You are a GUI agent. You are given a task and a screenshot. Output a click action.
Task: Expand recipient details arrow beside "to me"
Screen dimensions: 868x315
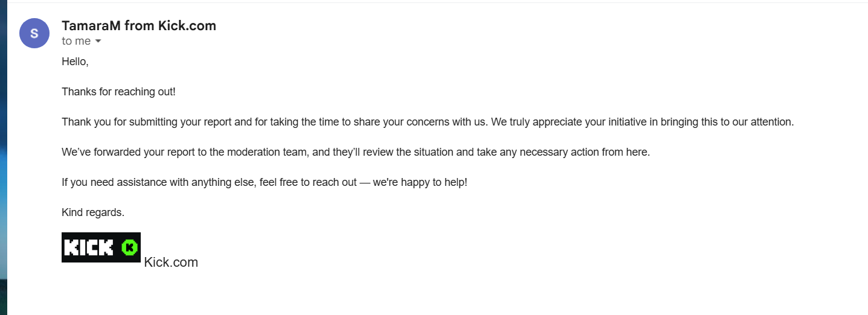pos(98,42)
